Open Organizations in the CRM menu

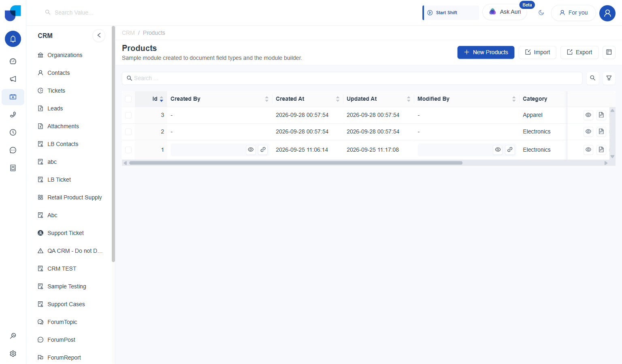(x=65, y=55)
